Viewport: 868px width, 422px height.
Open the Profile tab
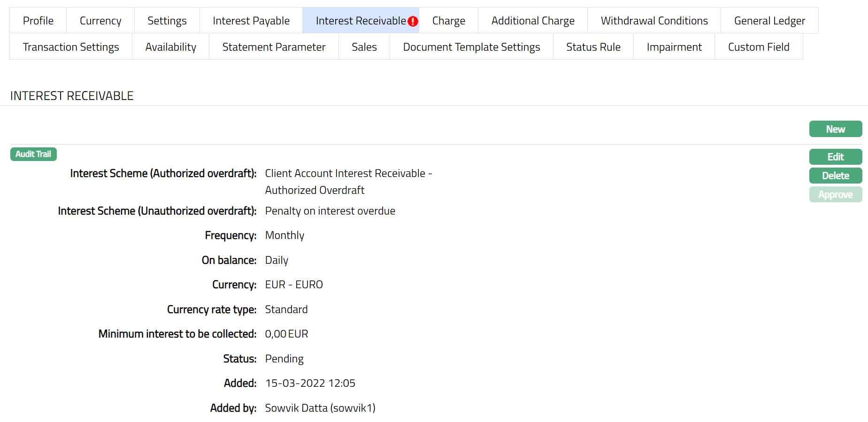tap(38, 21)
